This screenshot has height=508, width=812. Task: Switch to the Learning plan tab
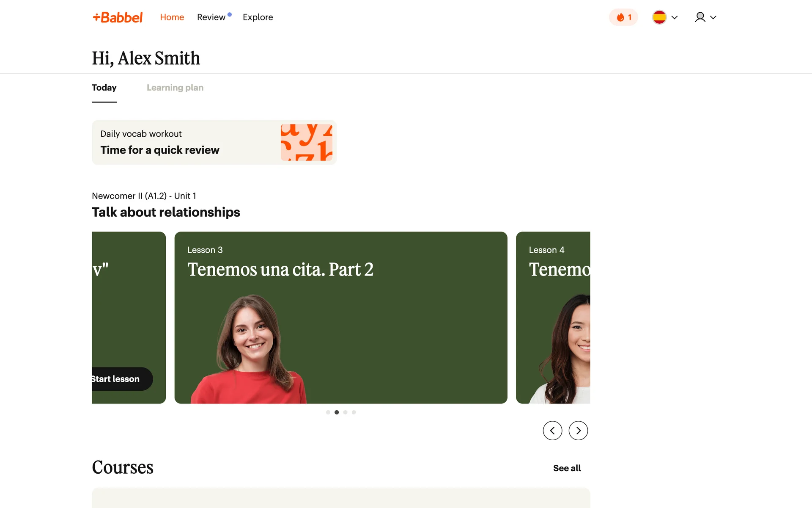(x=175, y=88)
